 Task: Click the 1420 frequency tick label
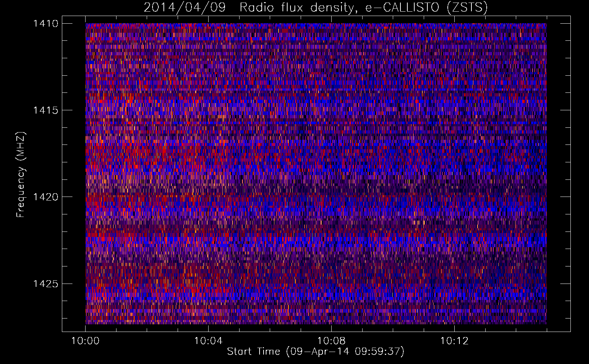(x=46, y=197)
